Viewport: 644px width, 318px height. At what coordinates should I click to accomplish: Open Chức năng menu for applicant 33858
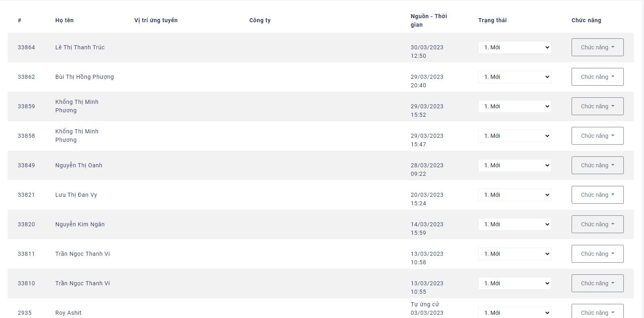[x=597, y=136]
